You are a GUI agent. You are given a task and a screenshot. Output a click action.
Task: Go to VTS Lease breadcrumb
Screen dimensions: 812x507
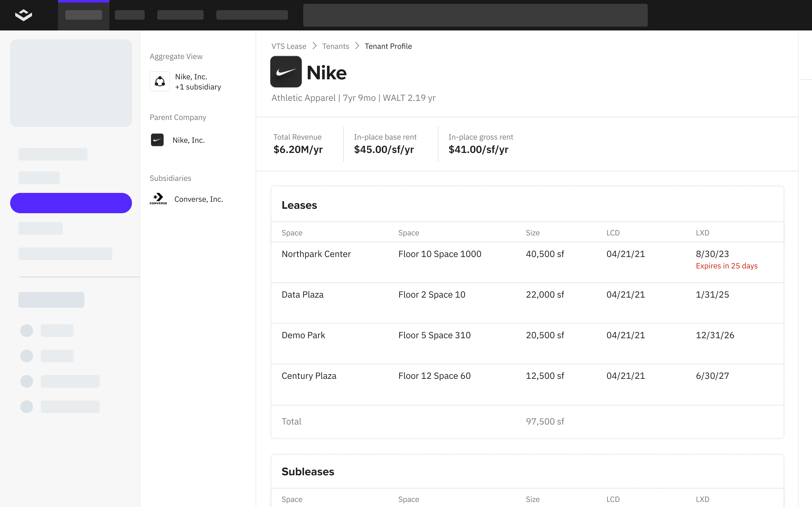(289, 46)
